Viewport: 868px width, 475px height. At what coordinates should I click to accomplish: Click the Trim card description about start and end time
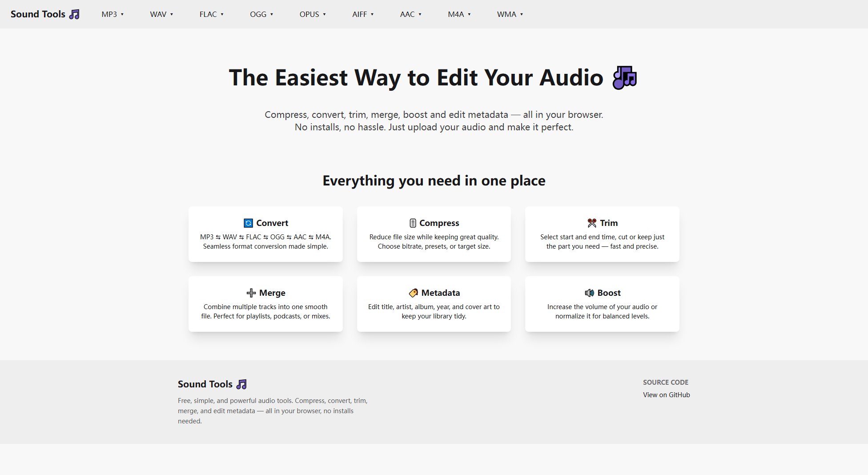603,242
